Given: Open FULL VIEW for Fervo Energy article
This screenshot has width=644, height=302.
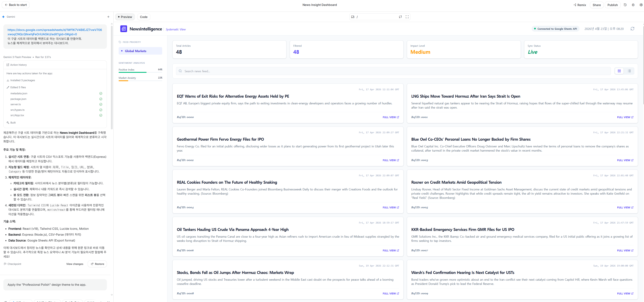Looking at the screenshot, I should 391,160.
